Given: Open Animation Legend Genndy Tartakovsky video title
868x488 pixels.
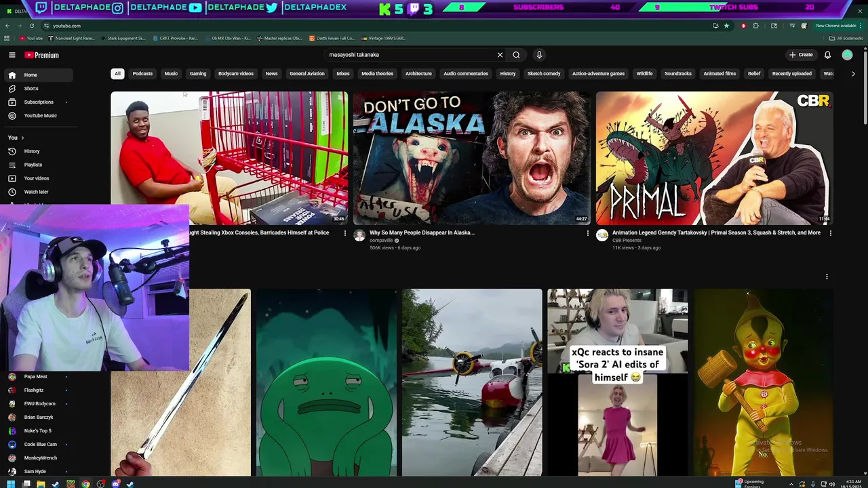Looking at the screenshot, I should click(x=716, y=232).
